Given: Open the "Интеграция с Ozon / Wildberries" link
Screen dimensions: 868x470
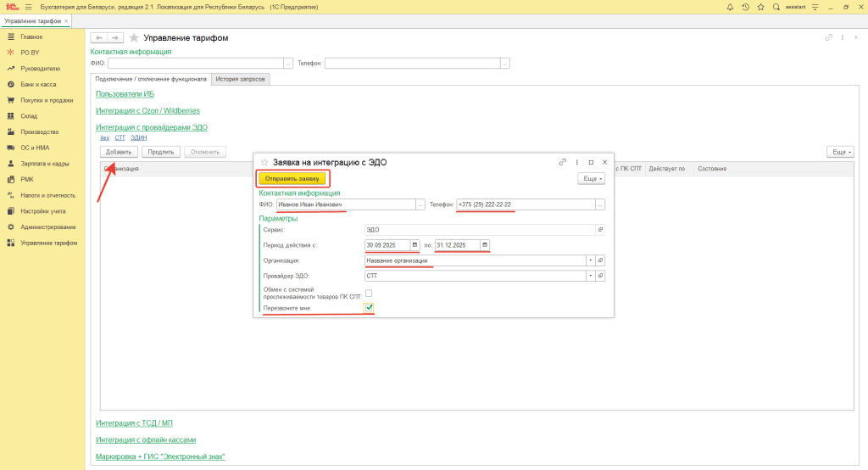Looking at the screenshot, I should [147, 110].
